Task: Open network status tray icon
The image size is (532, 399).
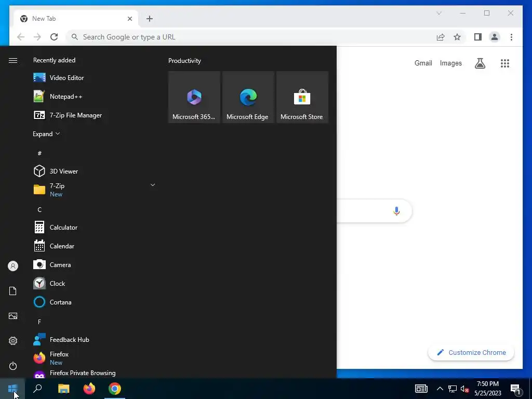Action: [x=453, y=389]
